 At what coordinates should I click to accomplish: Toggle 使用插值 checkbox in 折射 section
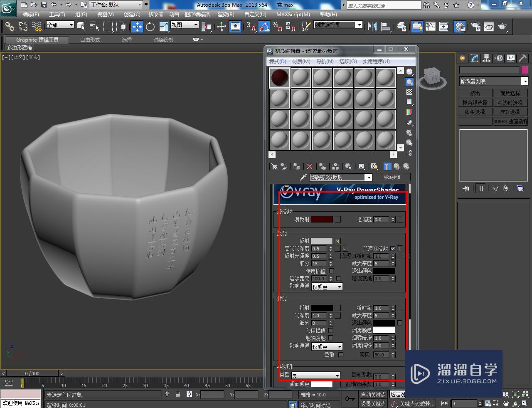[331, 331]
